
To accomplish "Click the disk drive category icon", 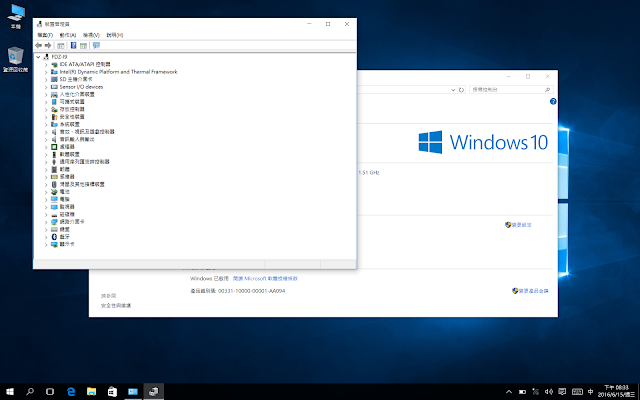I will [x=54, y=215].
